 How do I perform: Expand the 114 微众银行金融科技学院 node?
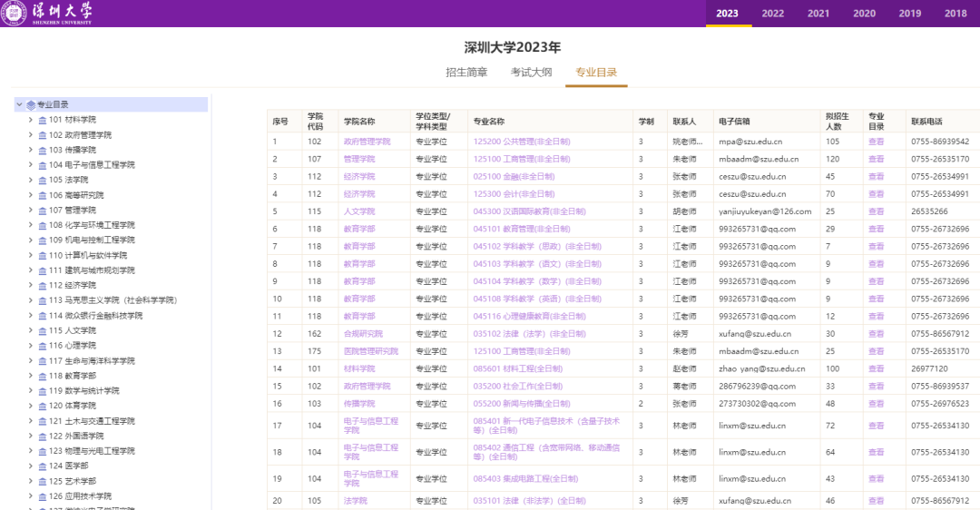pos(30,315)
